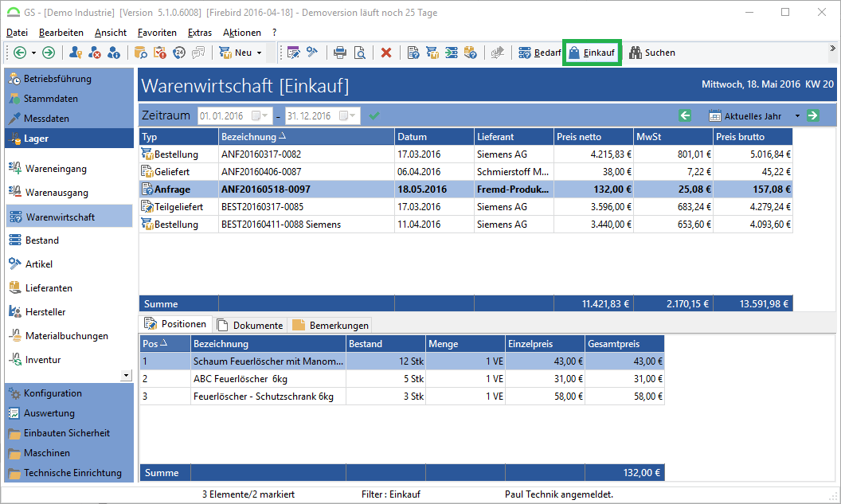Open the Konfiguration sidebar section
Image resolution: width=841 pixels, height=504 pixels.
(x=68, y=393)
